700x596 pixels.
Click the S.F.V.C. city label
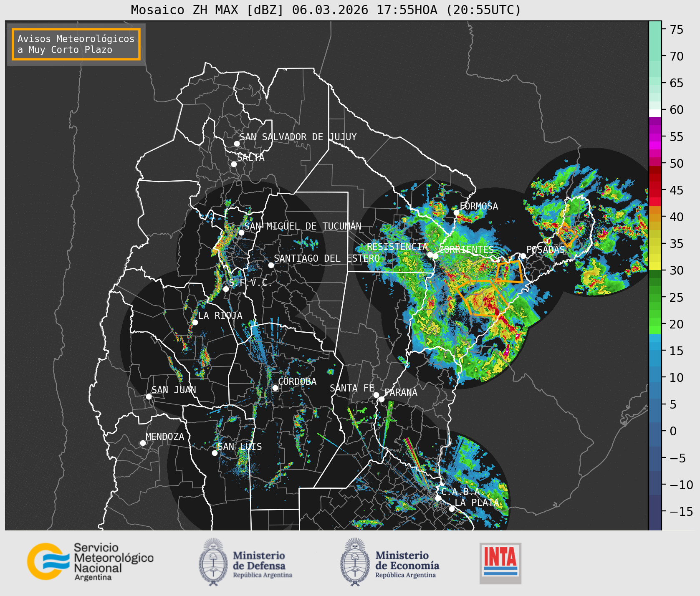[x=250, y=283]
